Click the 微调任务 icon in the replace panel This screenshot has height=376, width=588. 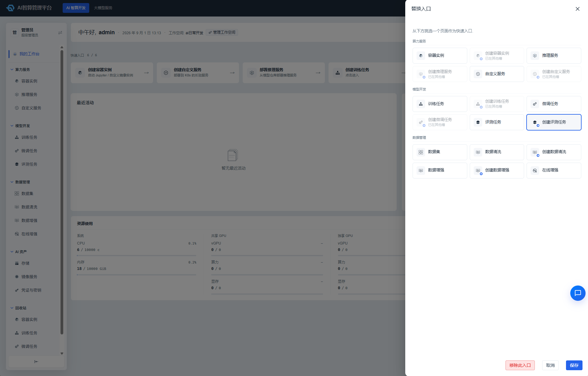(535, 104)
